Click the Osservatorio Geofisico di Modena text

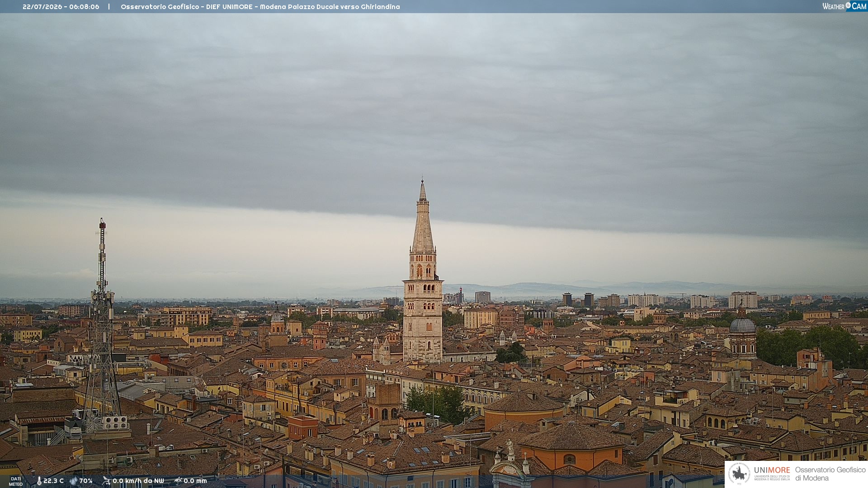[x=830, y=474]
